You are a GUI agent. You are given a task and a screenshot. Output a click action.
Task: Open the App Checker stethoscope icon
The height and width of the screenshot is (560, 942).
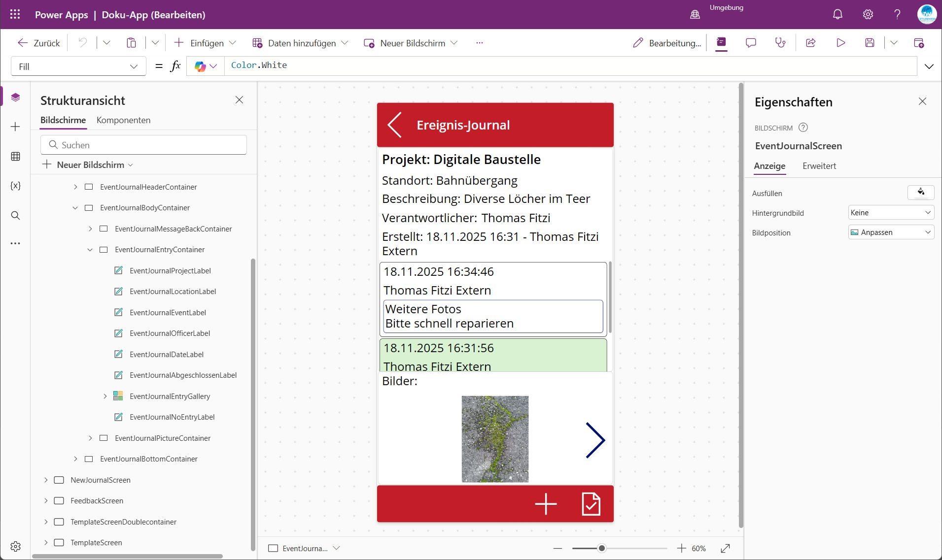[780, 43]
